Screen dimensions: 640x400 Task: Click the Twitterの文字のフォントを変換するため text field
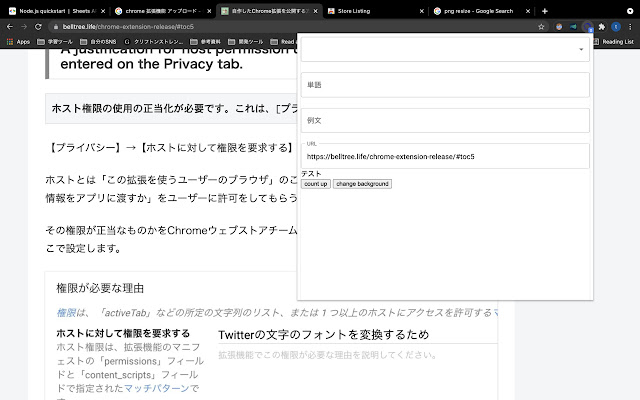coord(358,335)
